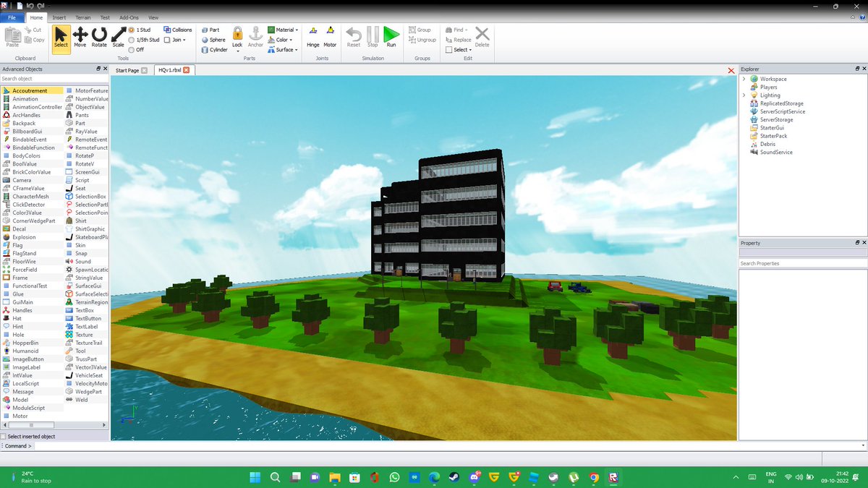Image resolution: width=868 pixels, height=488 pixels.
Task: Insert a Part block
Action: coord(210,30)
